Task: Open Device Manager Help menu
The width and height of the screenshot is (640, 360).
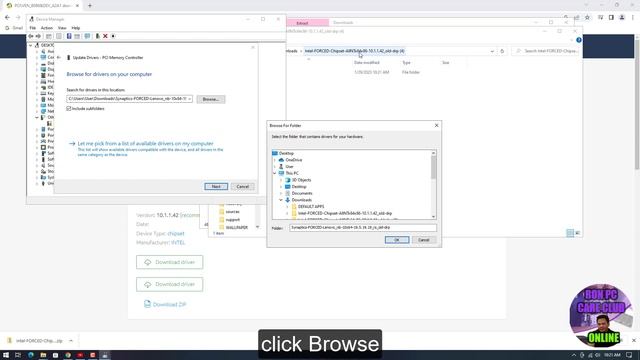Action: point(76,28)
